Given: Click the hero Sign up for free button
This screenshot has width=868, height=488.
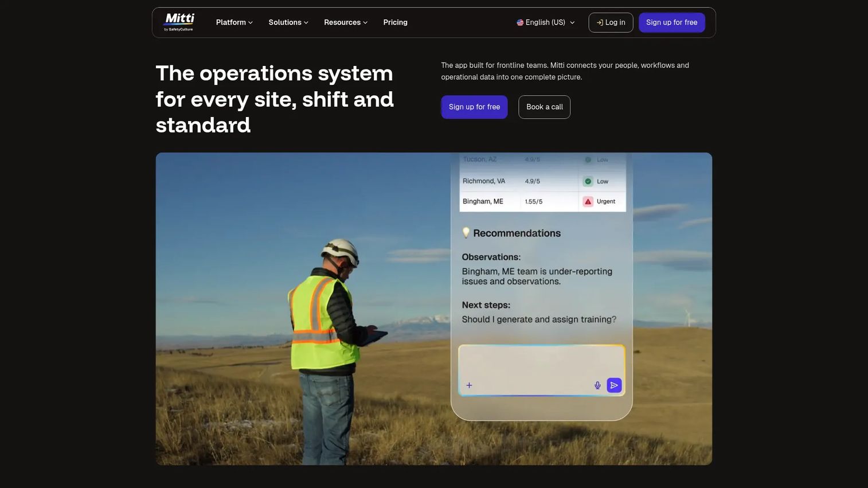Looking at the screenshot, I should (474, 107).
